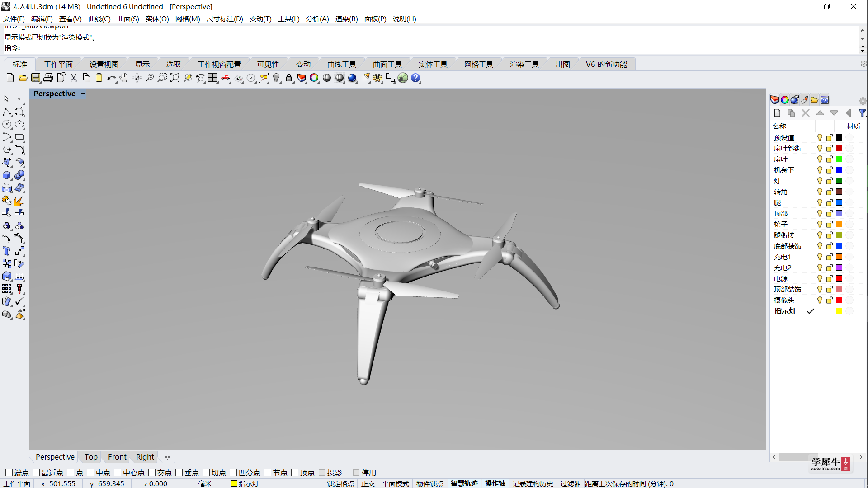The height and width of the screenshot is (488, 868).
Task: Enable the 中点 object snap
Action: 90,473
